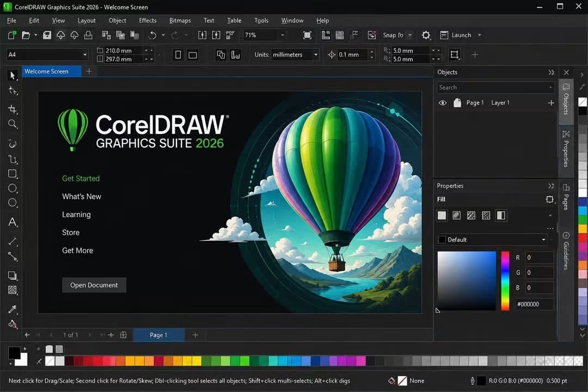Expand the Open file dropdown arrow

coord(35,35)
